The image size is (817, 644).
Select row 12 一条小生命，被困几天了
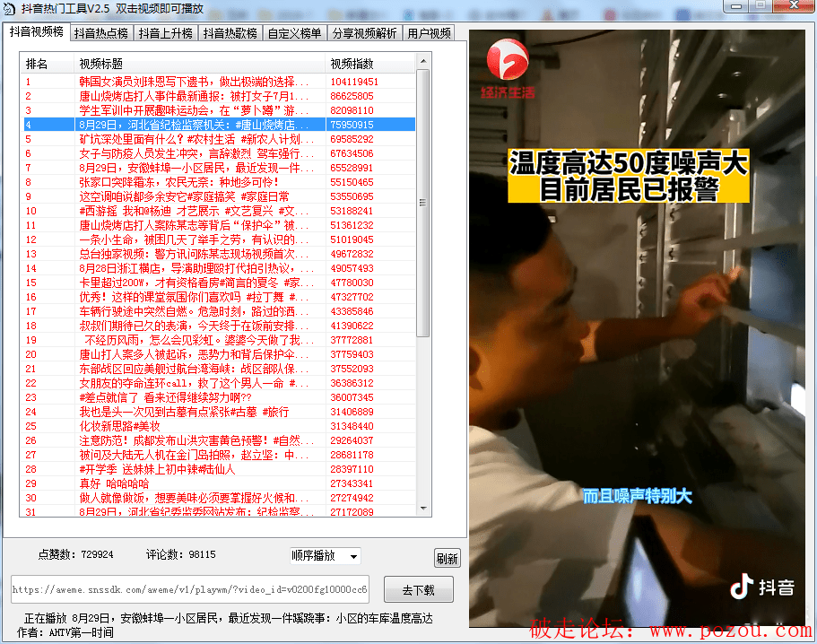pos(220,239)
